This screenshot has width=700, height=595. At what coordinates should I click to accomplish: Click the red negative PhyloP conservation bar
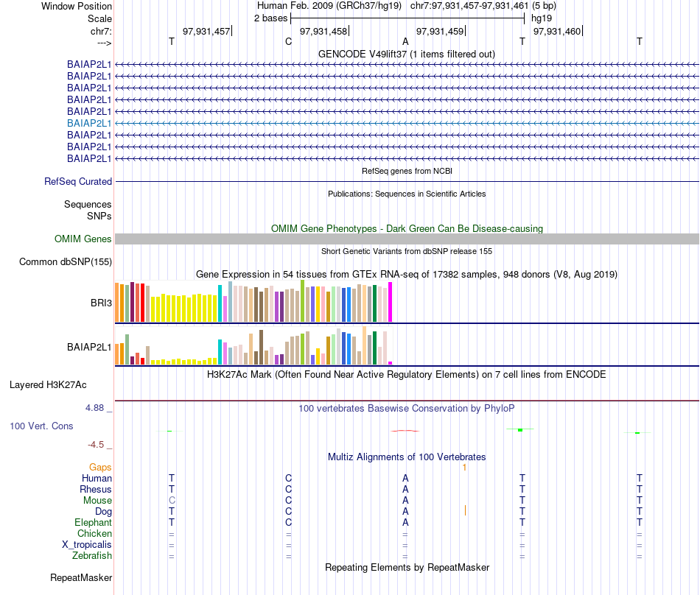(405, 431)
